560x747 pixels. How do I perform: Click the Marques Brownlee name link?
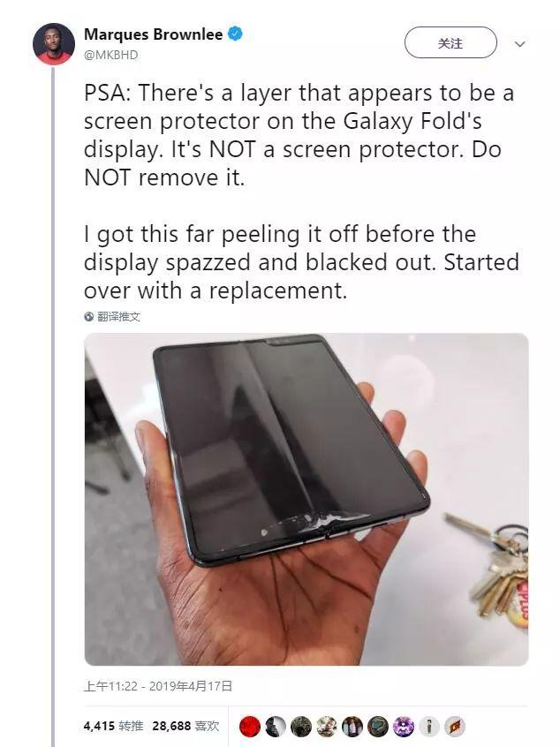pyautogui.click(x=153, y=34)
